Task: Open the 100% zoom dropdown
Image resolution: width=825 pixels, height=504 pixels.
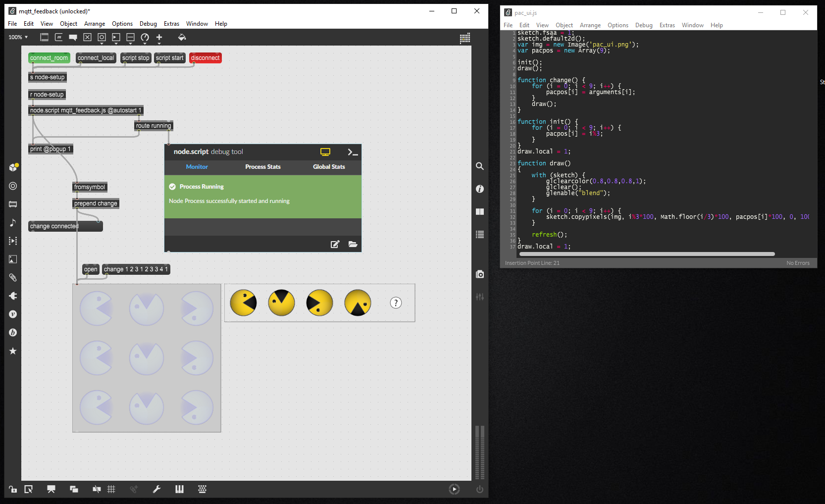Action: (x=18, y=37)
